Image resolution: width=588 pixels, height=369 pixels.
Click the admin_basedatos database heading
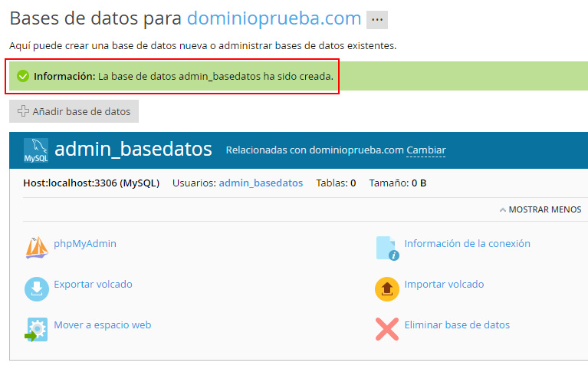(133, 149)
